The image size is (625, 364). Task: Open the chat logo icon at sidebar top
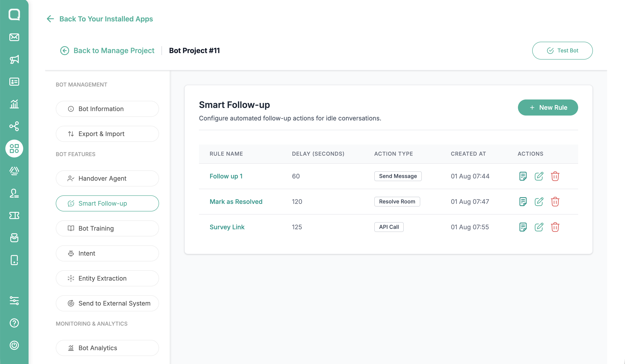click(x=14, y=15)
